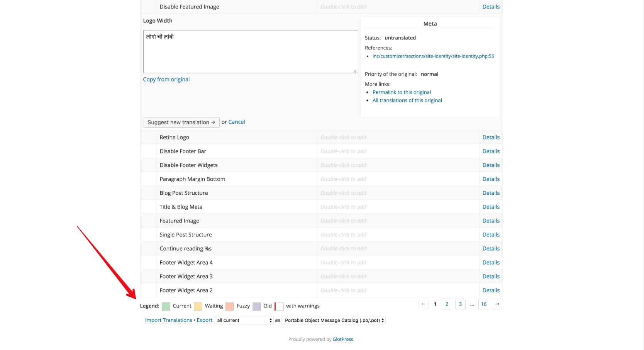Viewport: 644px width, 350px height.
Task: Click the Export link
Action: pos(204,320)
